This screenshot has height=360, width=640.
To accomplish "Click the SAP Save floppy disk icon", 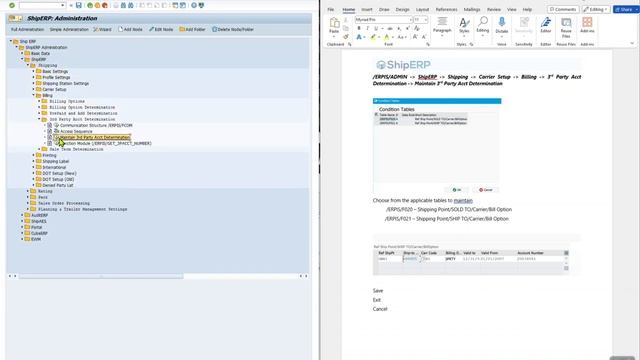I will [79, 5].
